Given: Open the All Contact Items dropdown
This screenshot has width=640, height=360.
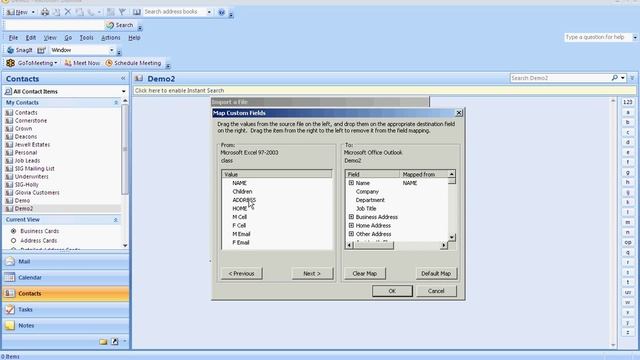Looking at the screenshot, I should (123, 91).
